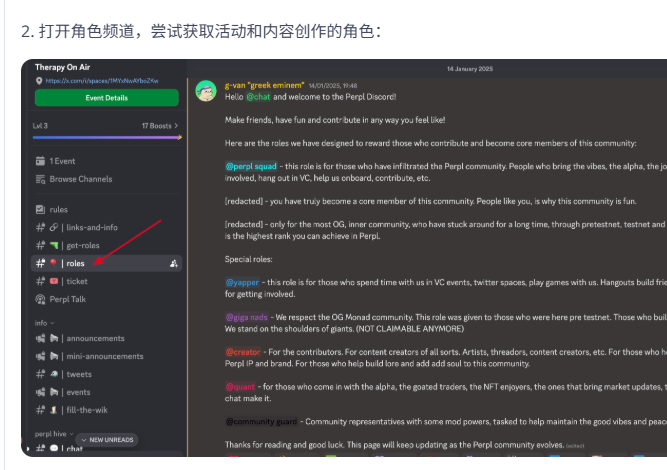
Task: Click the g-van "greek eminem" username
Action: click(264, 85)
